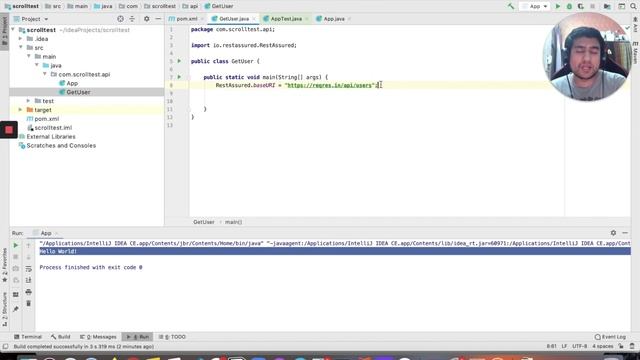
Task: Click the 4 spaces indent setting
Action: click(x=602, y=346)
